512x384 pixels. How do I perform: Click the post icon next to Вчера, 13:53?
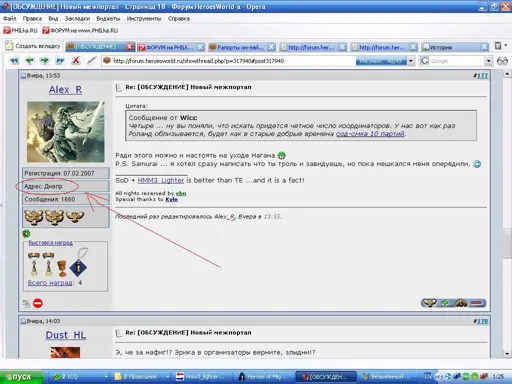23,76
